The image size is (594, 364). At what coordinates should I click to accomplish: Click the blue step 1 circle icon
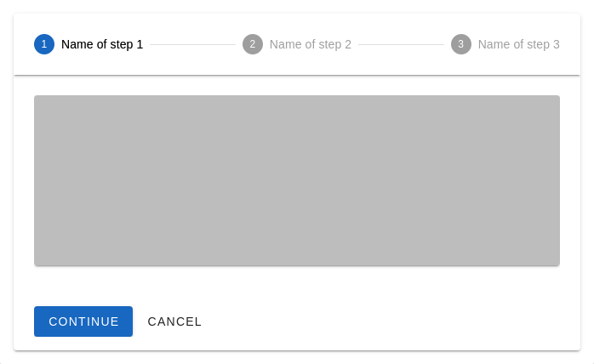click(x=44, y=44)
